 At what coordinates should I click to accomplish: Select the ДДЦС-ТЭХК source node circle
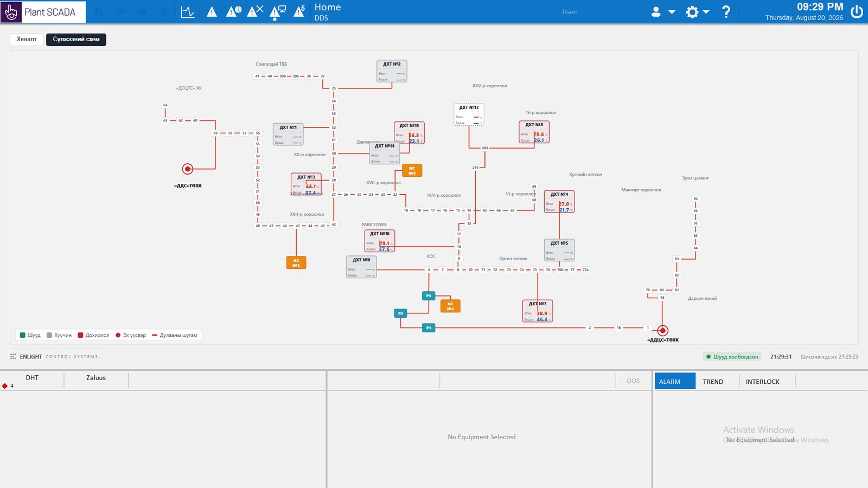coord(662,330)
